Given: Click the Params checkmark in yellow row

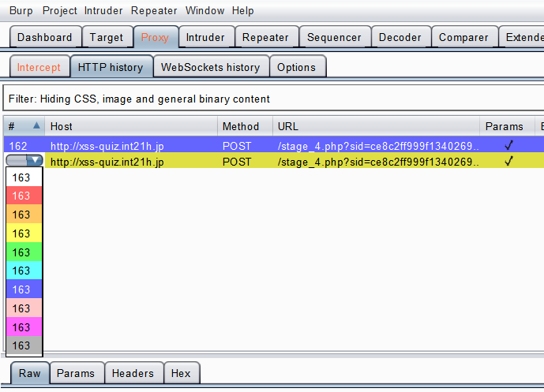Looking at the screenshot, I should [x=508, y=161].
